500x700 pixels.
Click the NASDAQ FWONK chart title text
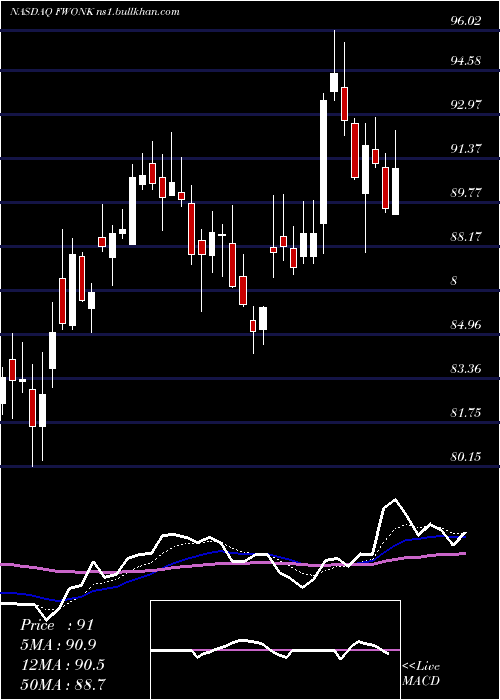pos(95,12)
